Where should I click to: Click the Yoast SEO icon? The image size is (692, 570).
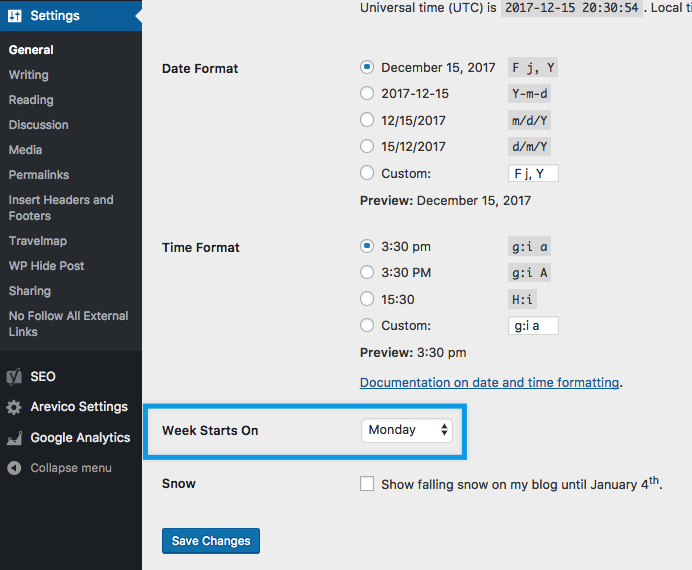coord(14,377)
